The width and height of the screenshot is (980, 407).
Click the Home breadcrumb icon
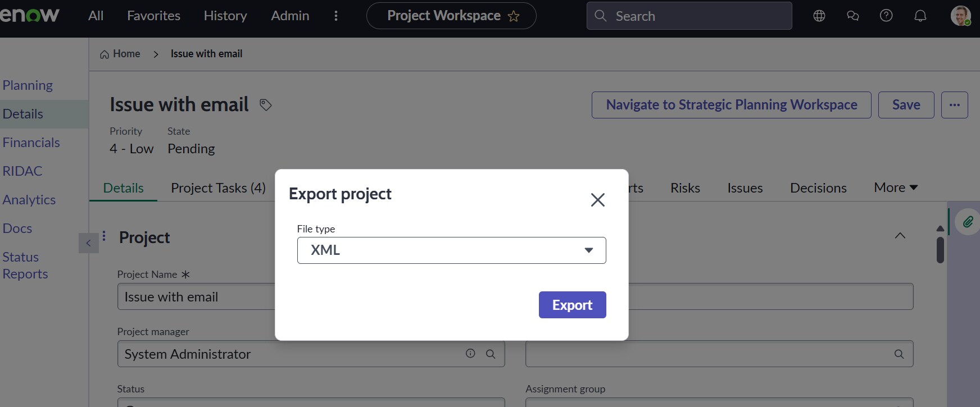(x=105, y=54)
